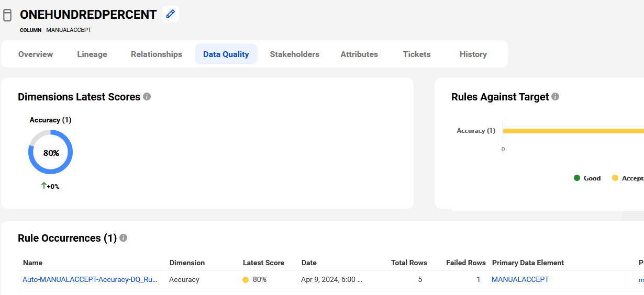Click the Accuracy (1) chart axis label

coord(476,131)
